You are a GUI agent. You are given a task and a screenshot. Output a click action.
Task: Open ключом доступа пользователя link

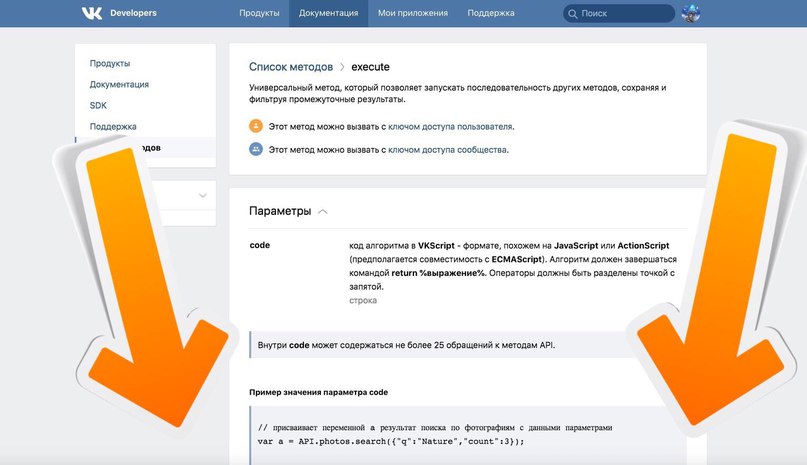(450, 127)
